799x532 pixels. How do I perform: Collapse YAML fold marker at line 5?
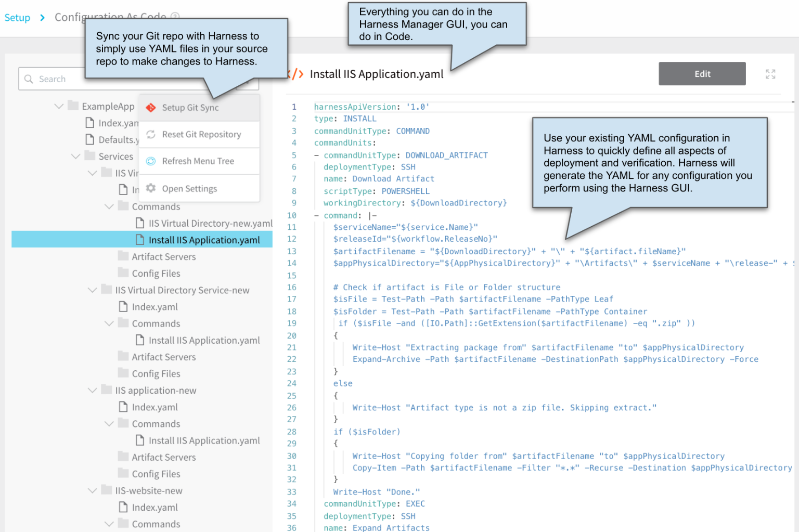316,155
